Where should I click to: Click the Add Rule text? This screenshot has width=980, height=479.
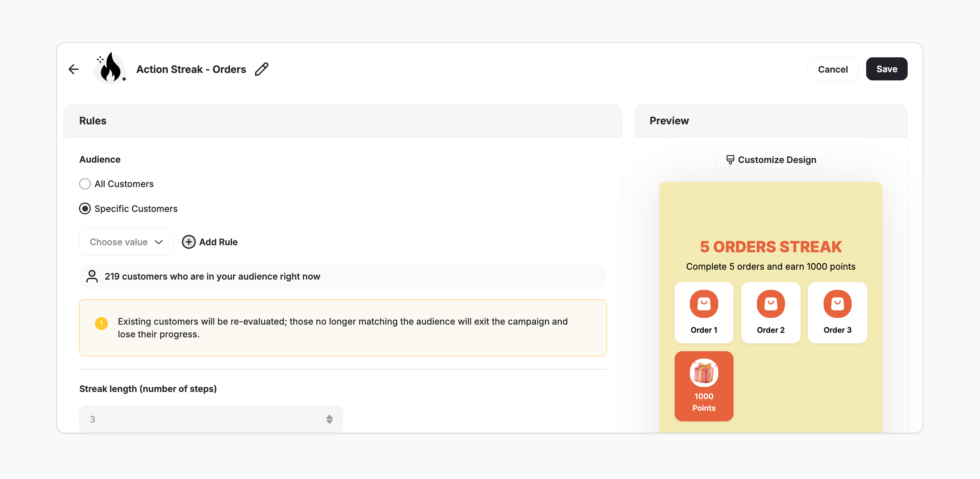[218, 242]
